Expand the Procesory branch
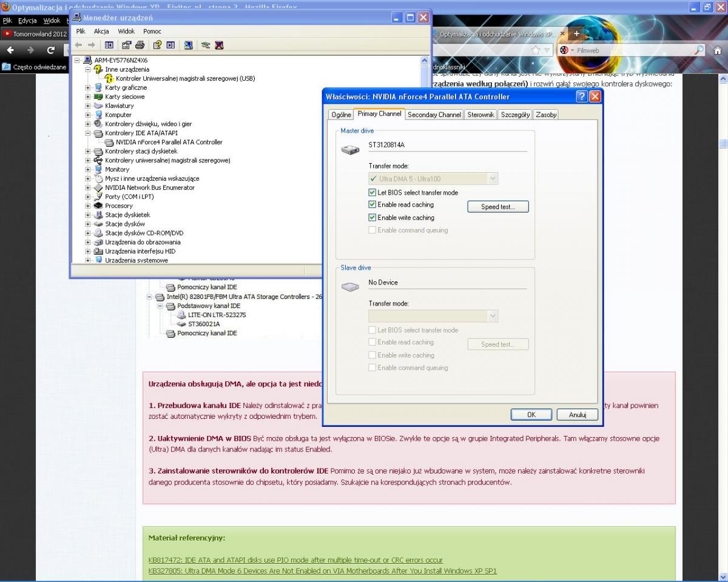728x582 pixels. pyautogui.click(x=88, y=206)
